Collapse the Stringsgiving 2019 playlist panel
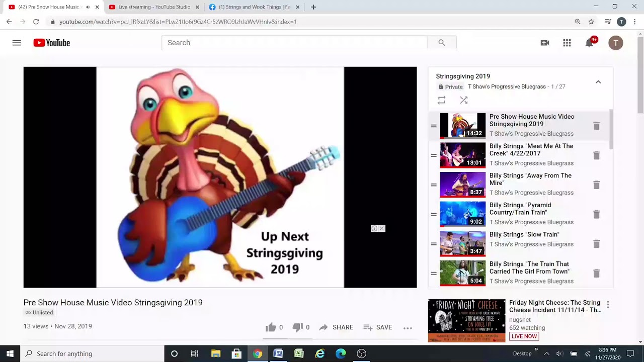This screenshot has width=644, height=362. click(x=598, y=82)
